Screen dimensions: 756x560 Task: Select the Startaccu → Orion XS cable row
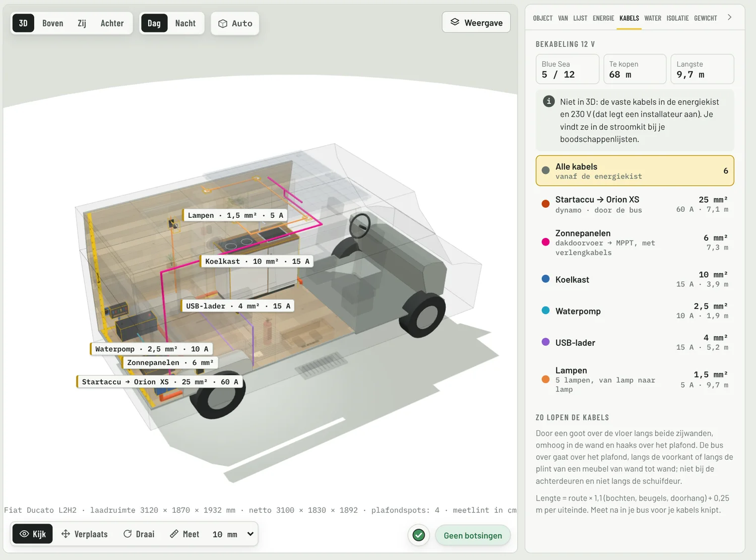(635, 204)
